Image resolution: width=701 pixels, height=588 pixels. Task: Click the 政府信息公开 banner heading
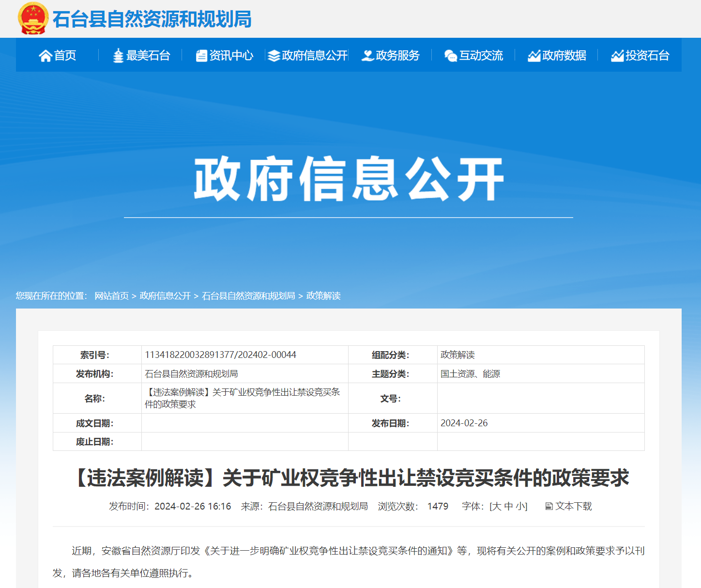click(x=349, y=179)
